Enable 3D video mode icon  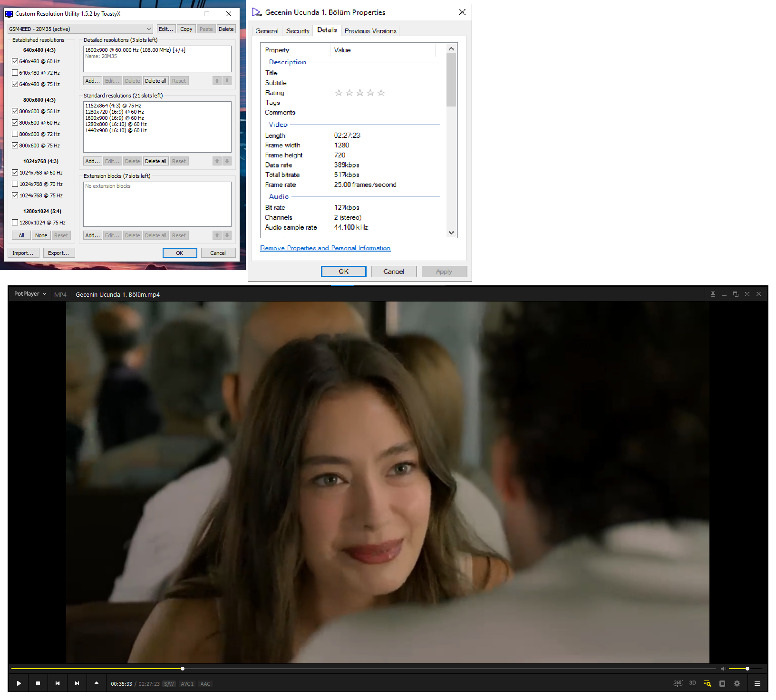tap(692, 683)
